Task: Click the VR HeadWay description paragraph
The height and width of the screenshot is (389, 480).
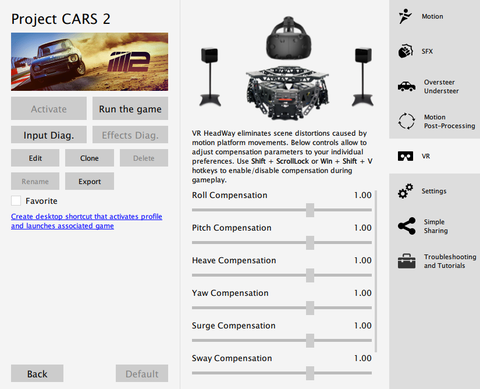Action: [x=282, y=156]
